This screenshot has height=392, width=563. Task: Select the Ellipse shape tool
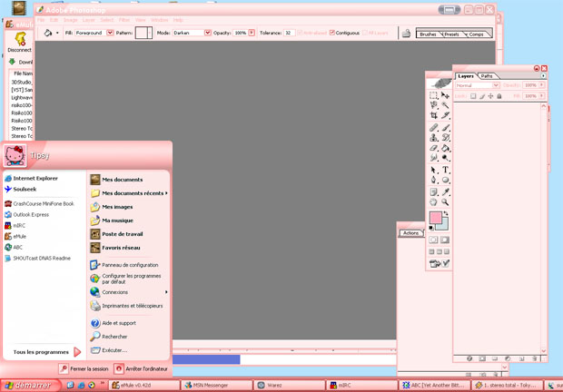tap(445, 180)
